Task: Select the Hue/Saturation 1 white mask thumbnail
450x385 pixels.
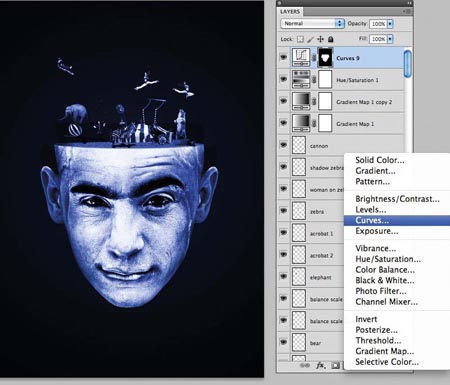Action: (325, 80)
